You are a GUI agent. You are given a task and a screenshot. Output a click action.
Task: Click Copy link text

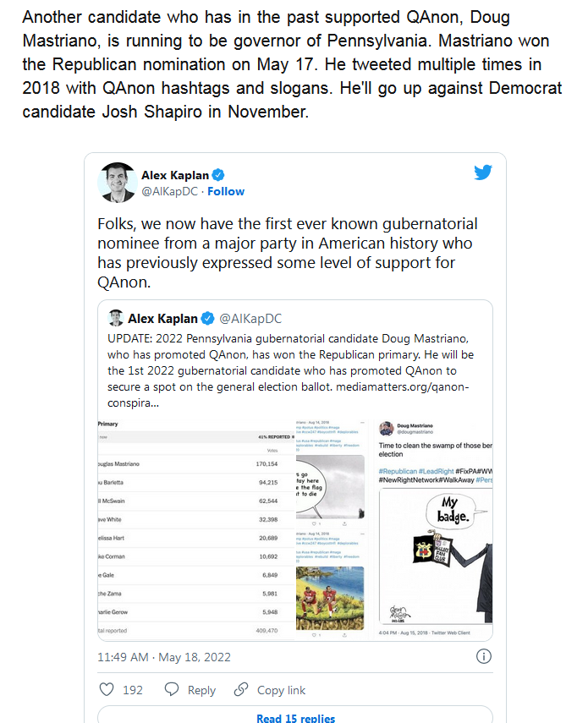[282, 690]
